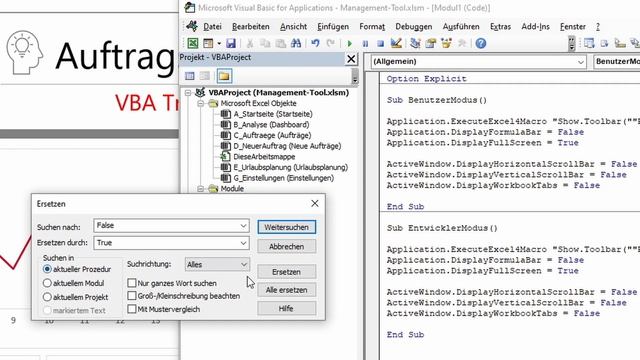Open the UserForm icon dropdown arrow
This screenshot has width=640, height=360.
pos(219,43)
